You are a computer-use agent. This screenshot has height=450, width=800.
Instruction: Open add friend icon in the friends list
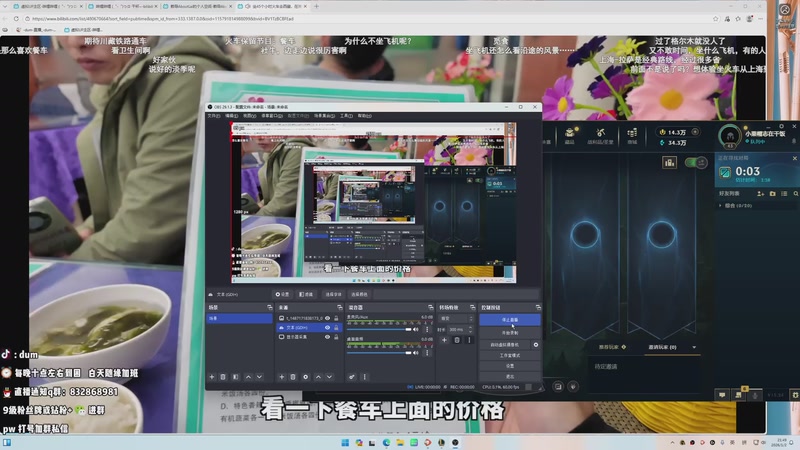point(761,194)
